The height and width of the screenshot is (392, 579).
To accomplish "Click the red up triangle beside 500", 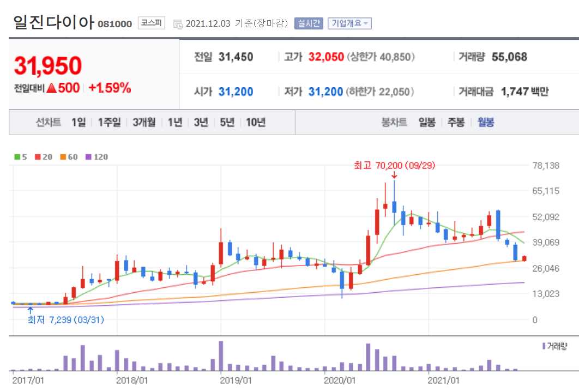I will (x=52, y=88).
